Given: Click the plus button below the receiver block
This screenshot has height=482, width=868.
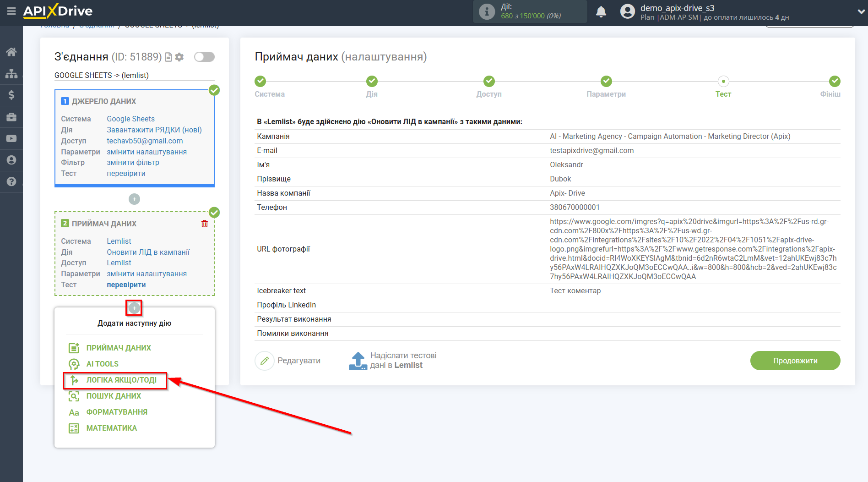Looking at the screenshot, I should pos(134,308).
